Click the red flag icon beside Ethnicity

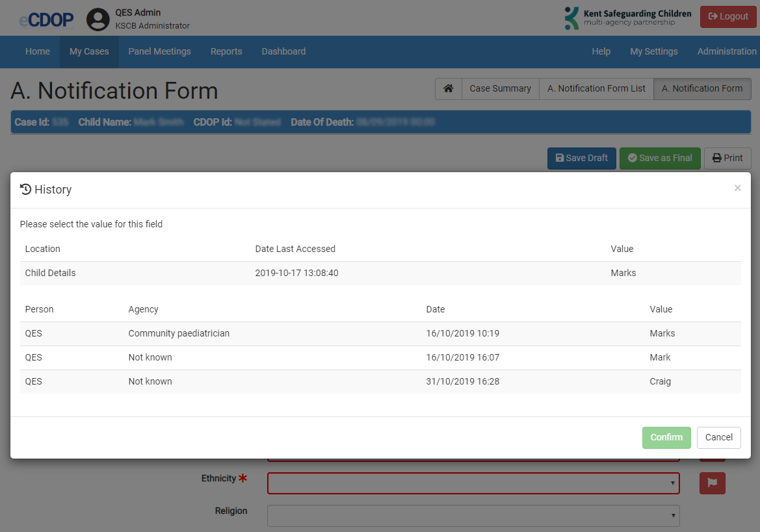pos(712,483)
